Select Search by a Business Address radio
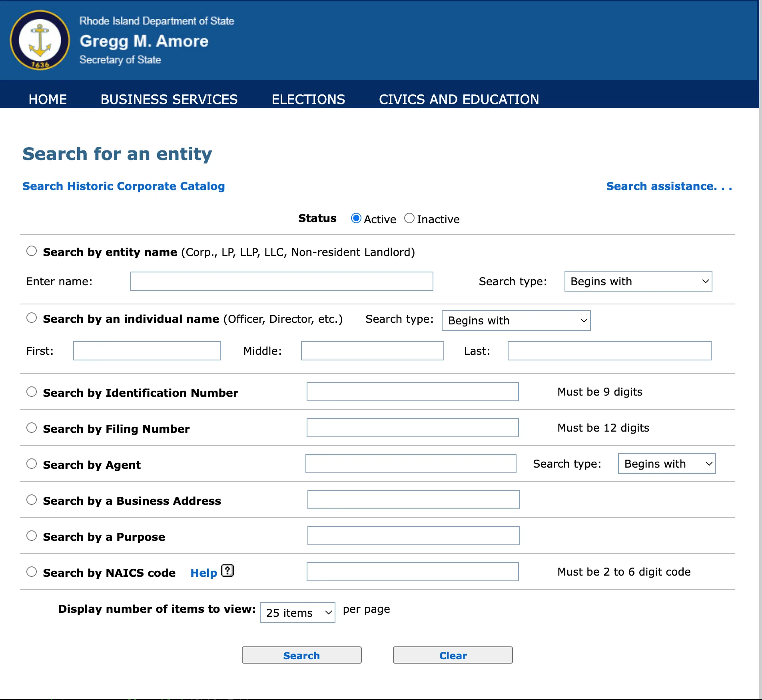 click(32, 500)
